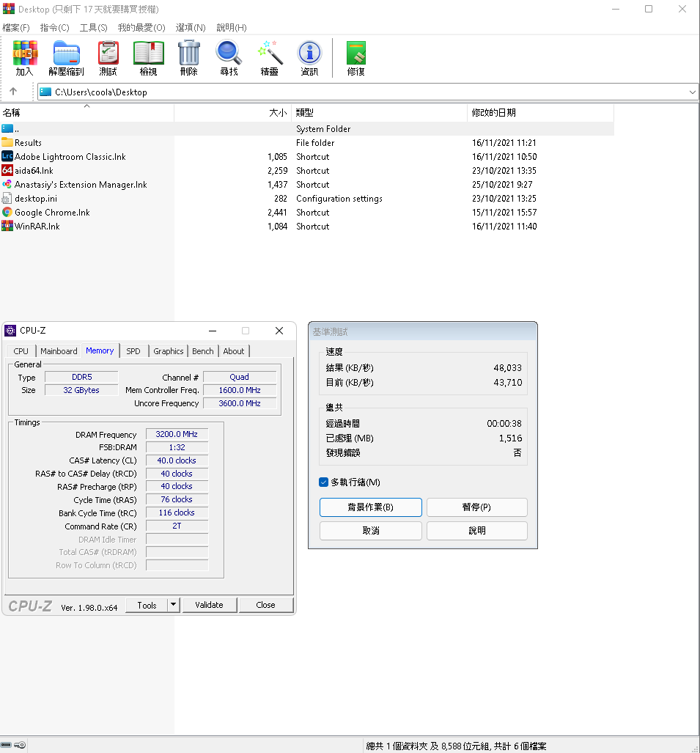The image size is (700, 753).
Task: Sort by the Modified date (修改的日期) header
Action: (540, 112)
